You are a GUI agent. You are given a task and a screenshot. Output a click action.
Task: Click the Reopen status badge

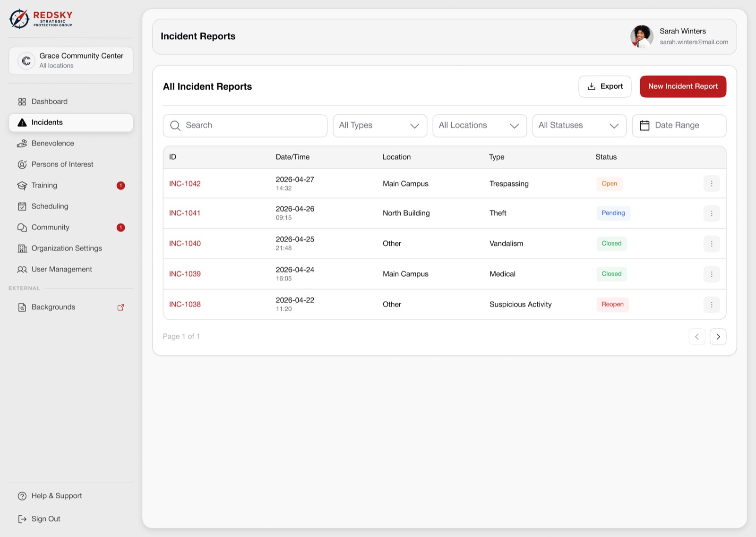coord(612,305)
